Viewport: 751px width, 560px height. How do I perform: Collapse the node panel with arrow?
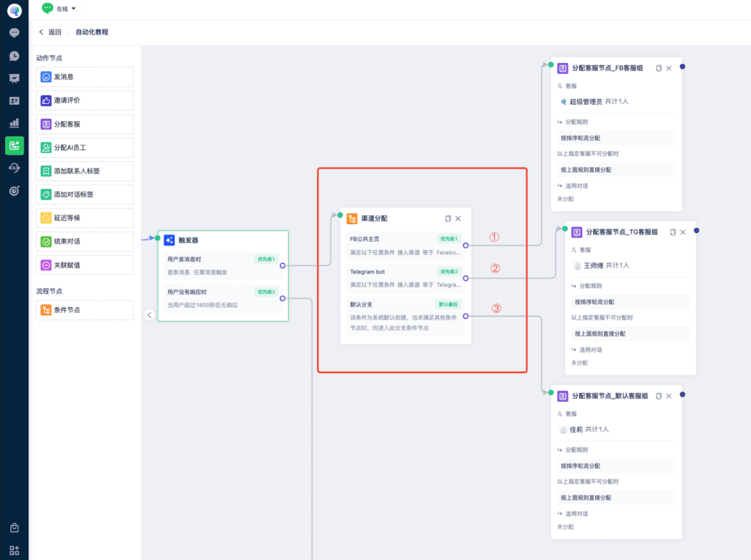[x=150, y=315]
